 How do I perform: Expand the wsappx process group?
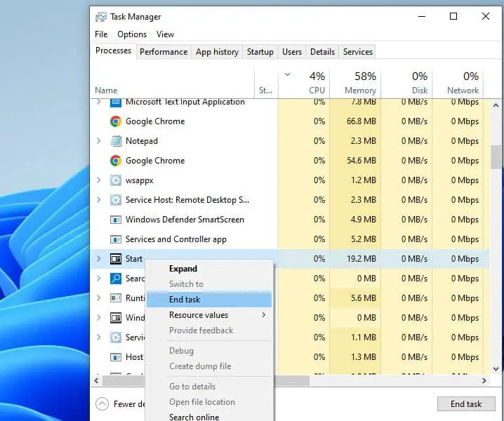98,180
